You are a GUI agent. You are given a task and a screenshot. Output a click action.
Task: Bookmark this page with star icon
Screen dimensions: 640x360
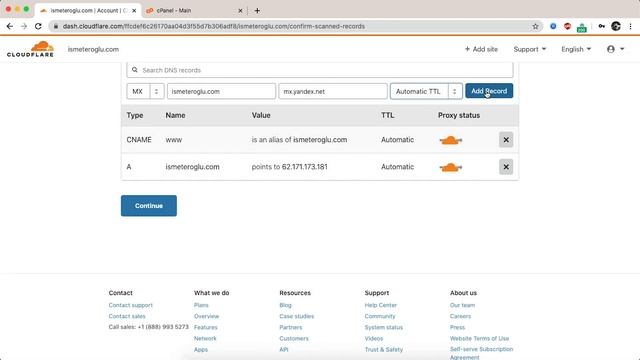(535, 26)
